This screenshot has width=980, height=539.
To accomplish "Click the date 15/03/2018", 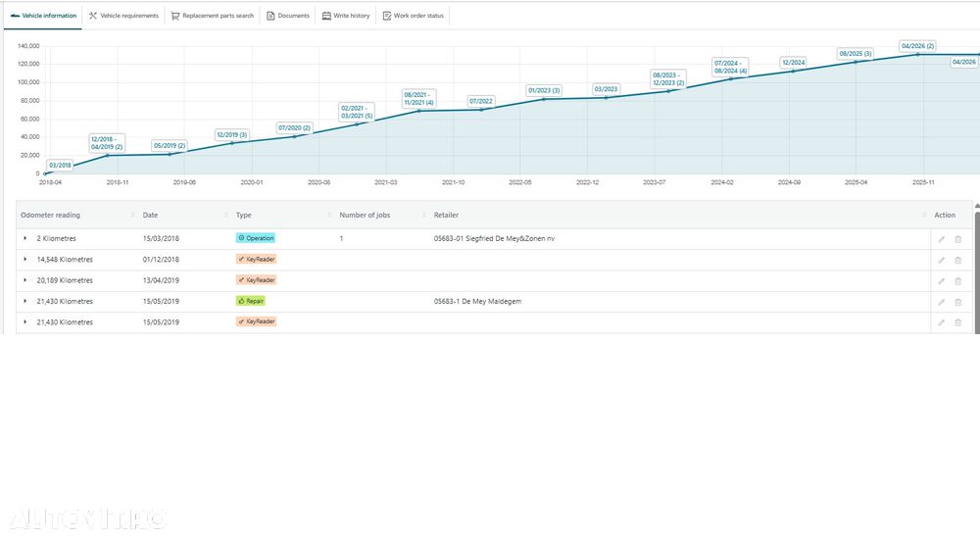I will pos(161,238).
